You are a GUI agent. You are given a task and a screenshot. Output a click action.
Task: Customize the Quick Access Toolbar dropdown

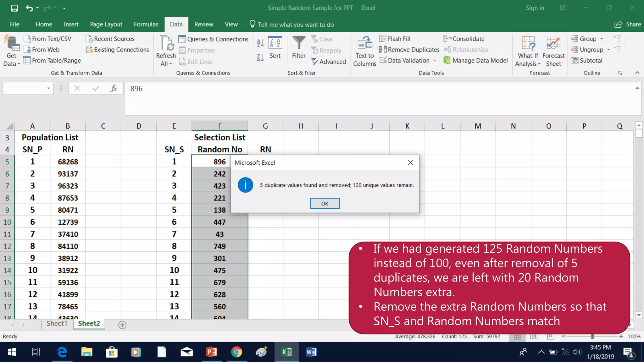[64, 8]
